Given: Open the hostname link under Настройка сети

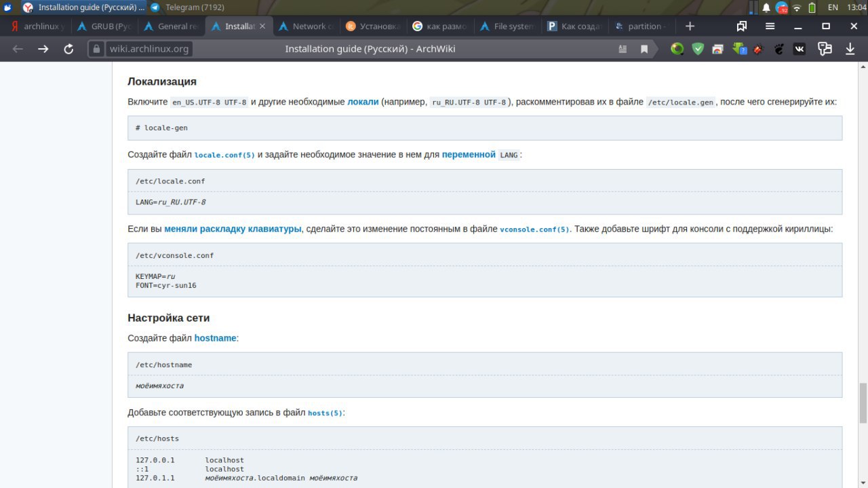Looking at the screenshot, I should tap(216, 338).
